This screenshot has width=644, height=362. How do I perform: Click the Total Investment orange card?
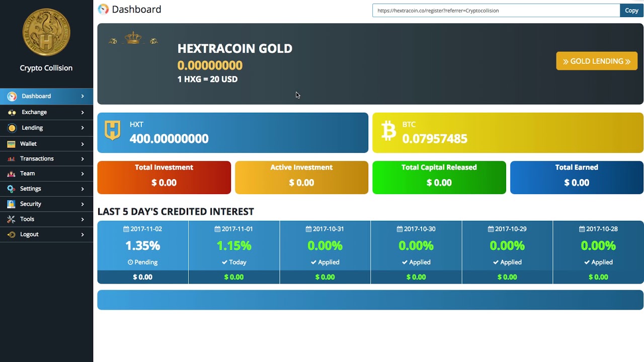[164, 177]
